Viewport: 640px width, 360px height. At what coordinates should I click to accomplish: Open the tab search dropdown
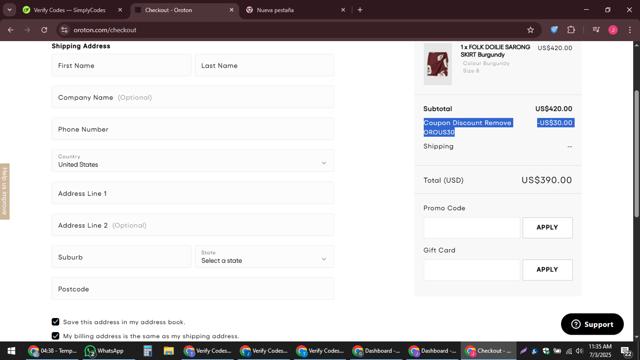pos(9,10)
